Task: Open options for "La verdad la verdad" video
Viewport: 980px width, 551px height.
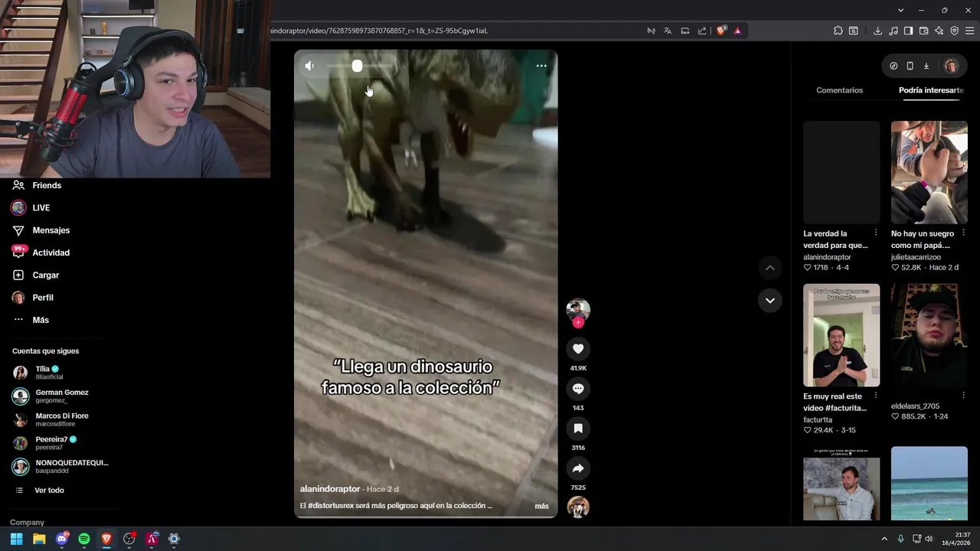Action: click(876, 233)
